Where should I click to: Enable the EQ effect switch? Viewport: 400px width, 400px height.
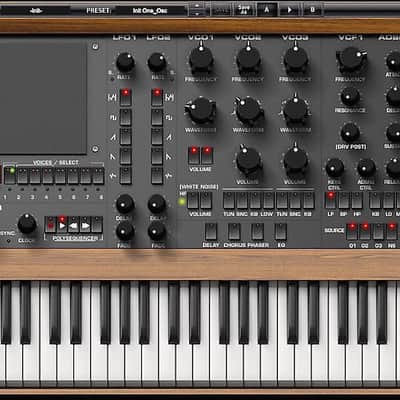(x=281, y=232)
